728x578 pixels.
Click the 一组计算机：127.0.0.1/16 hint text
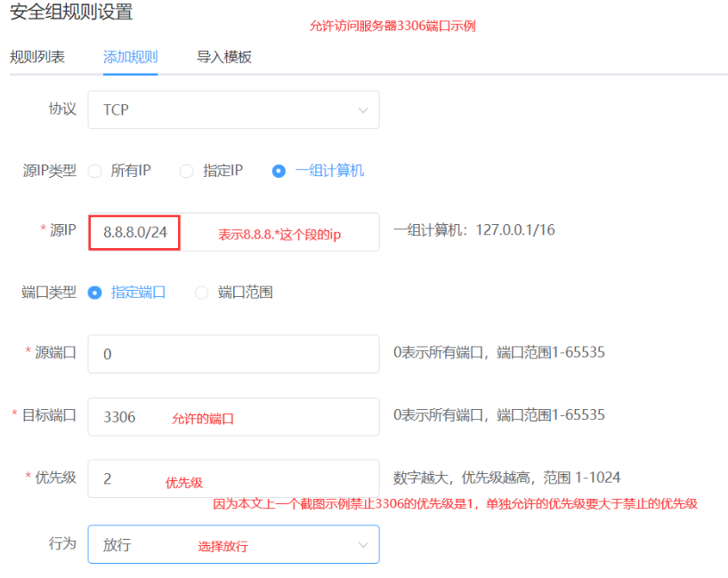[473, 230]
